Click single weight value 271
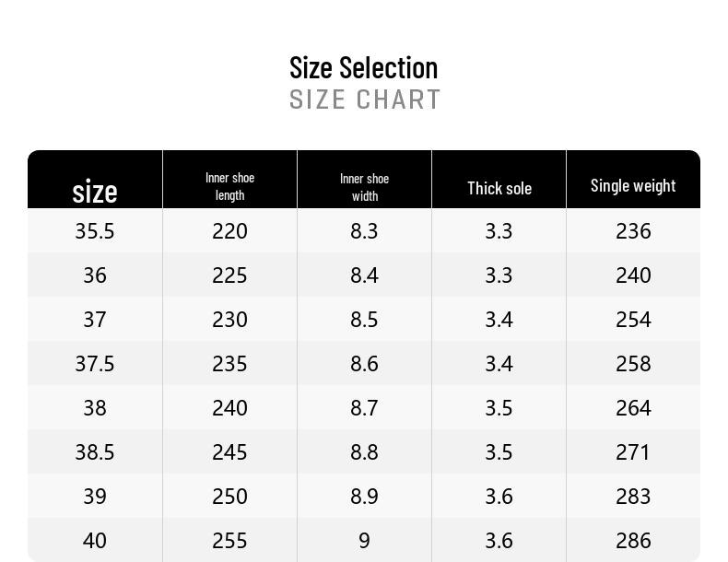 click(x=632, y=452)
